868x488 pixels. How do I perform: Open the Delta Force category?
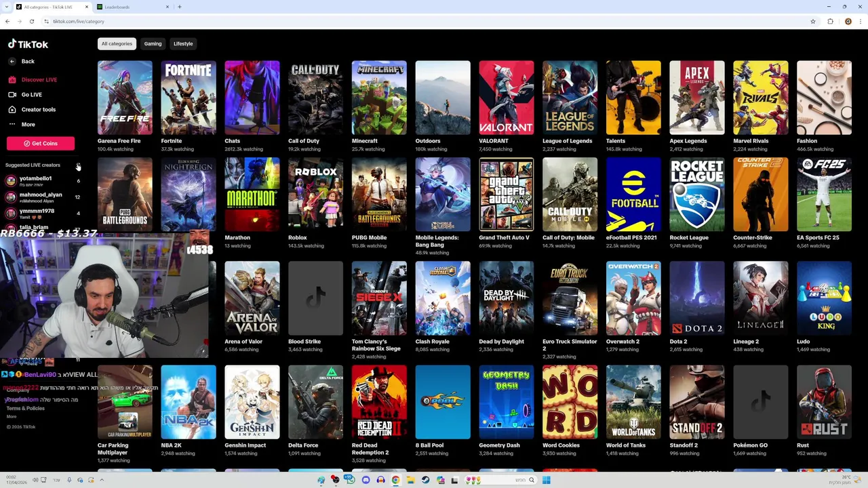(x=315, y=403)
